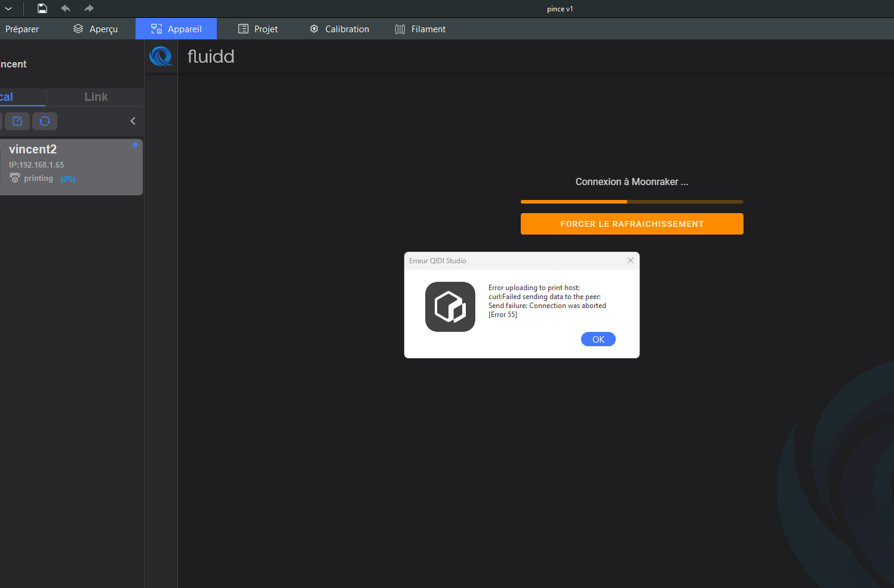Click OK in the error dialog

[598, 339]
